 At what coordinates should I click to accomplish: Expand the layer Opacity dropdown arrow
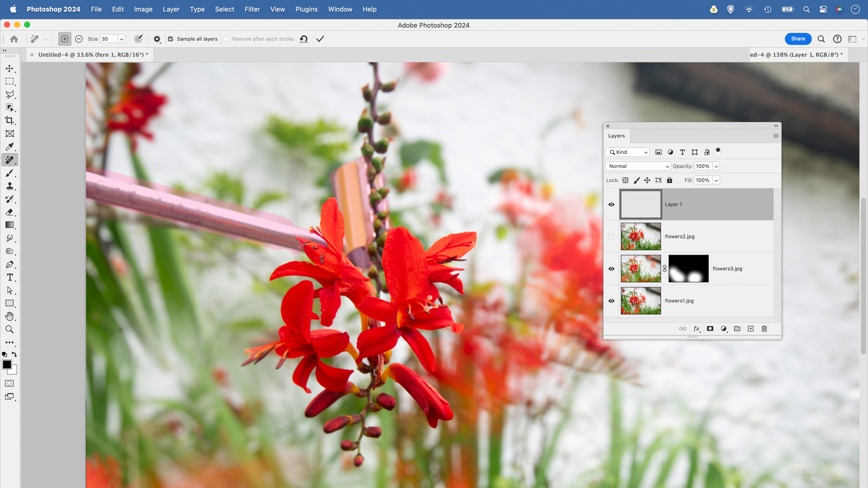[716, 166]
